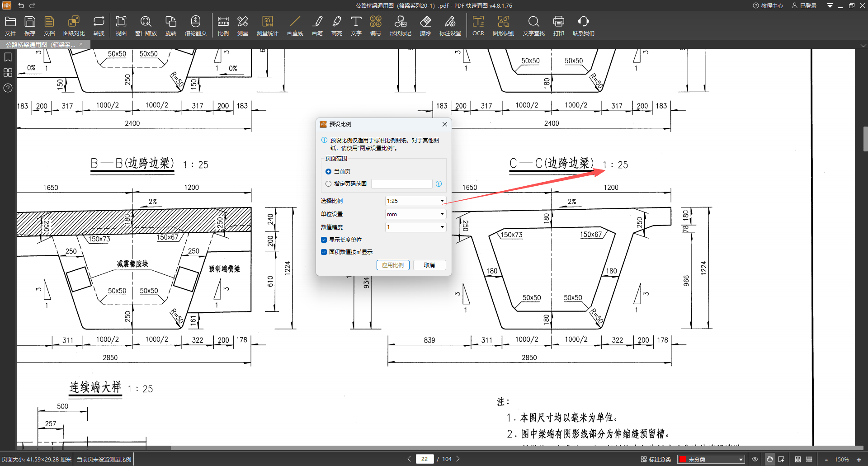The width and height of the screenshot is (868, 466).
Task: Toggle the 面积数值按㎡显示 checkbox
Action: pyautogui.click(x=324, y=252)
